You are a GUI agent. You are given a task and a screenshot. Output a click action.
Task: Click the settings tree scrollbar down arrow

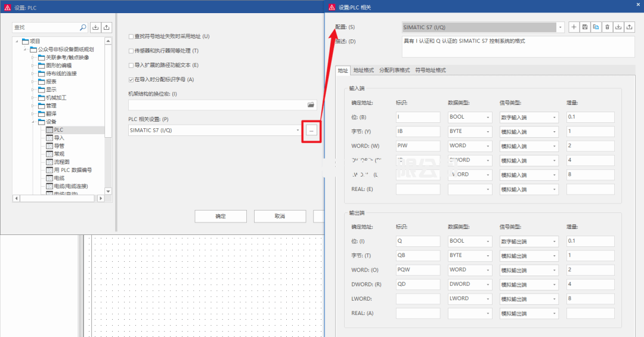pyautogui.click(x=108, y=191)
